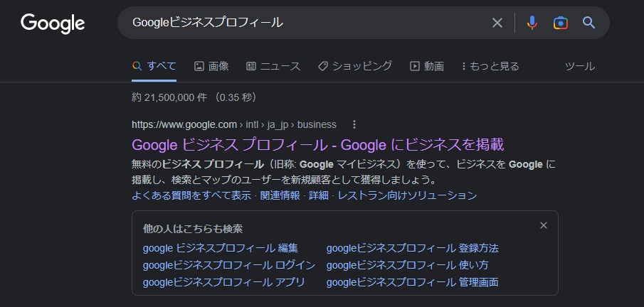Select the googleビジネスプロフィール 登録方法 suggestion

(x=412, y=248)
